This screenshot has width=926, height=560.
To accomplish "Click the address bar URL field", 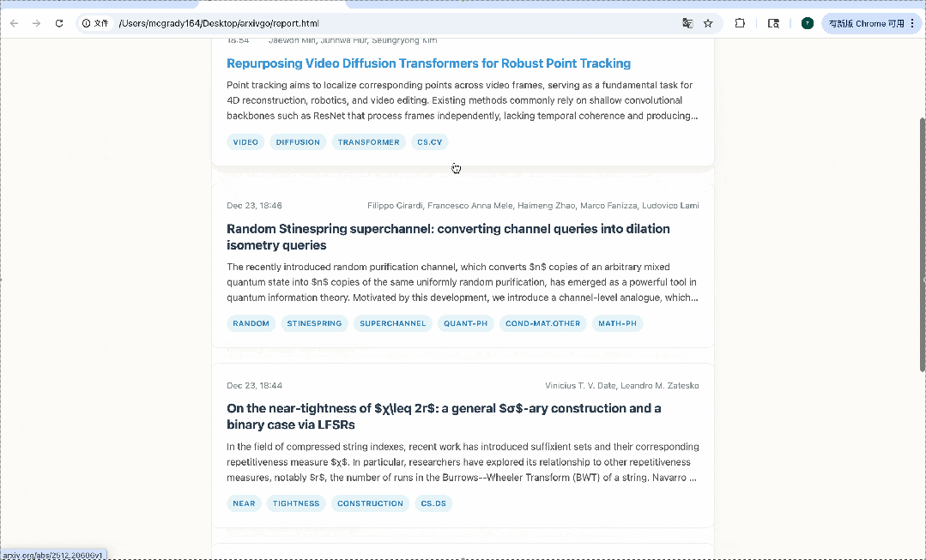I will click(x=386, y=23).
